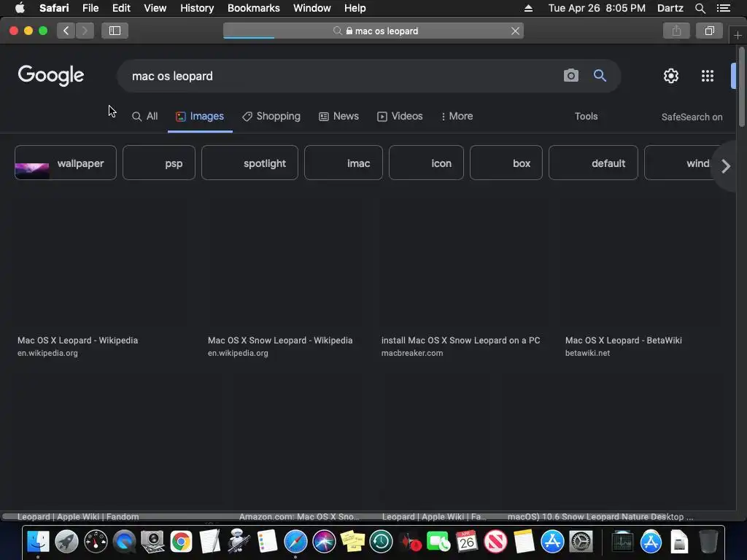Open Calendar showing 26 in Dock
This screenshot has width=747, height=560.
467,542
